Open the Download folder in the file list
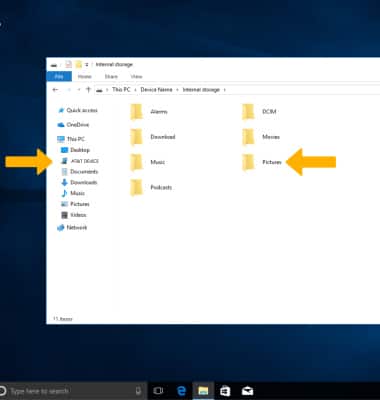The image size is (380, 400). (x=153, y=137)
